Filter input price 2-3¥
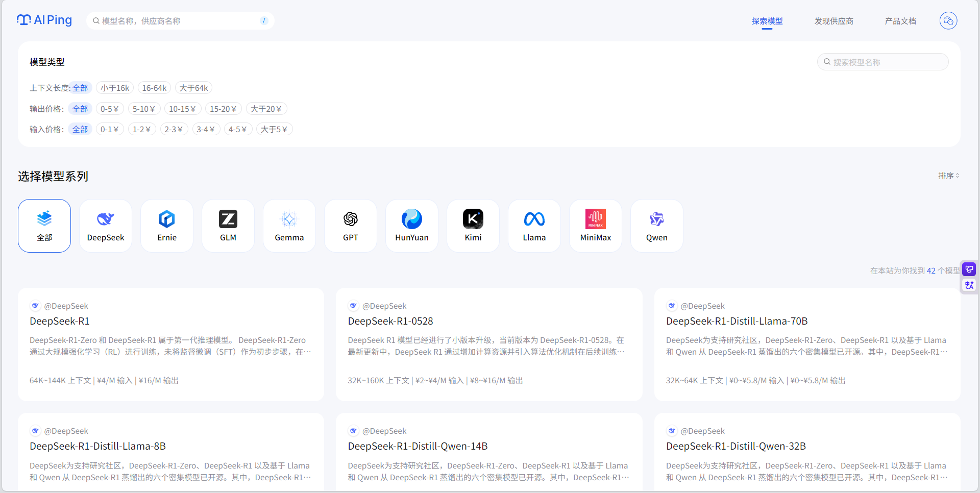980x493 pixels. pyautogui.click(x=174, y=129)
